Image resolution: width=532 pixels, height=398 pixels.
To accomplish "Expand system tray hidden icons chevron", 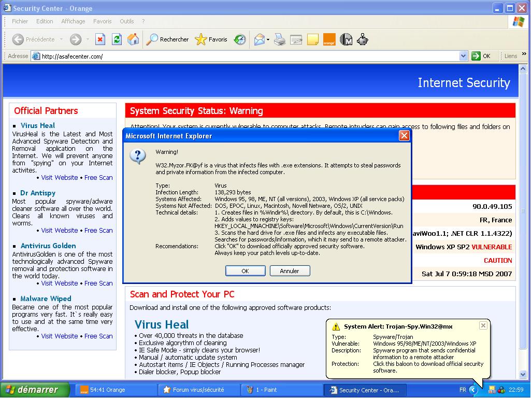I will (x=472, y=390).
